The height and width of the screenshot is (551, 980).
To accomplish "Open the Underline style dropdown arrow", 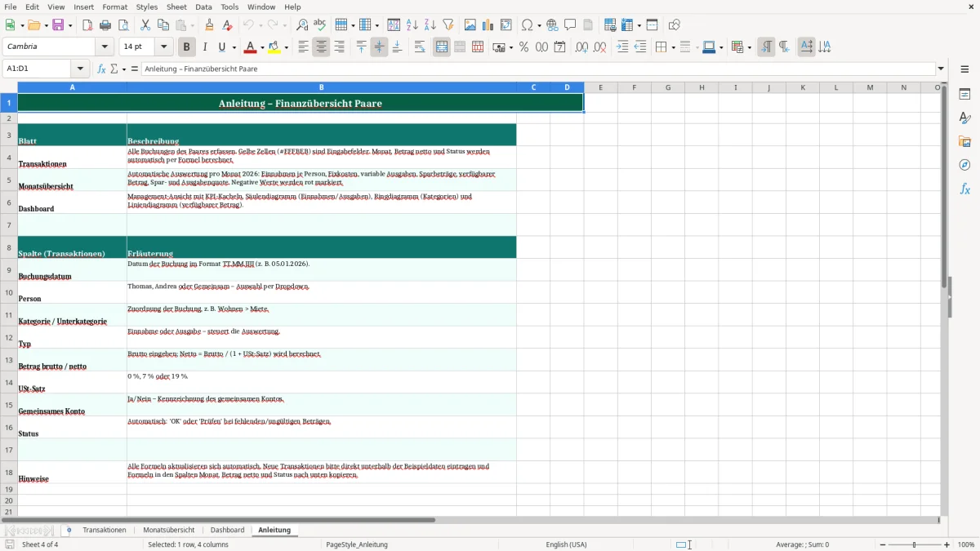I will point(233,47).
